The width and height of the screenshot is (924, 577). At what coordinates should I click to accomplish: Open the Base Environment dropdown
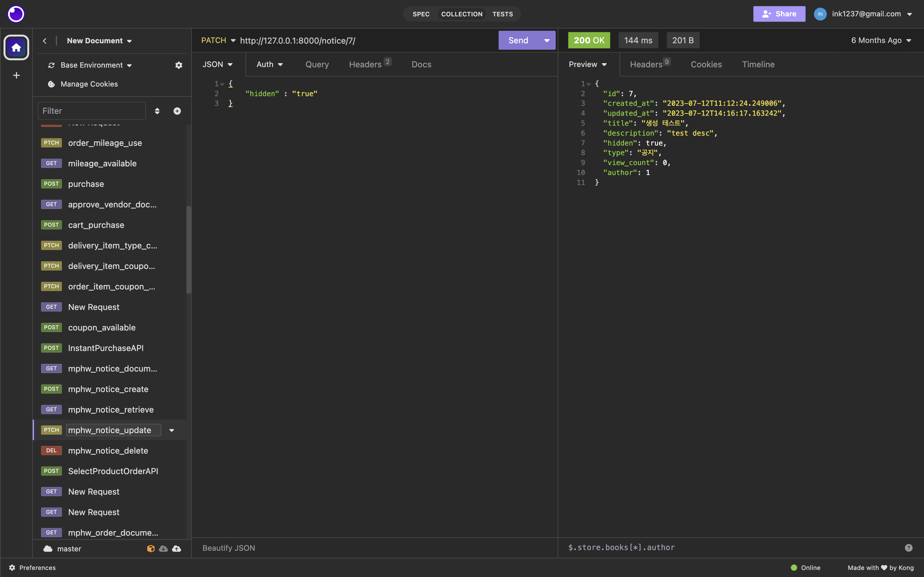click(96, 65)
